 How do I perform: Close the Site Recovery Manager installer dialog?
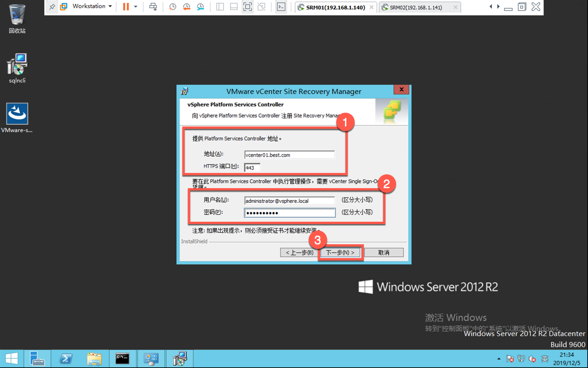(x=401, y=90)
